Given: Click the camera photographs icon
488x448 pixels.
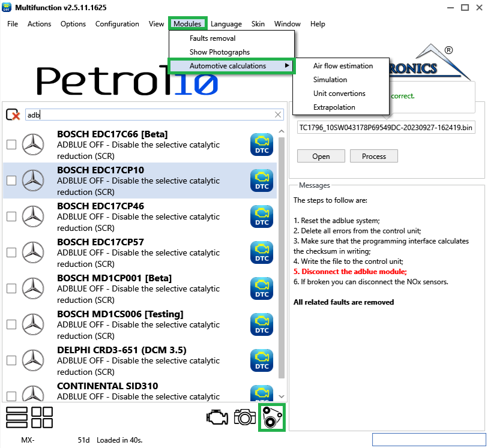Looking at the screenshot, I should click(245, 417).
